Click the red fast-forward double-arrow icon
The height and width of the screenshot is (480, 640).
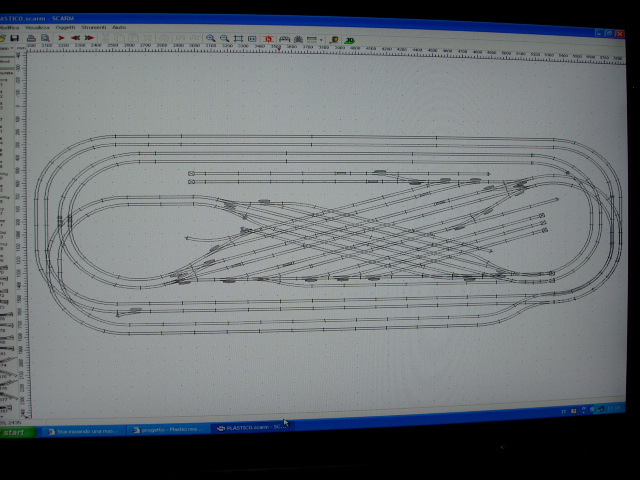tap(89, 38)
